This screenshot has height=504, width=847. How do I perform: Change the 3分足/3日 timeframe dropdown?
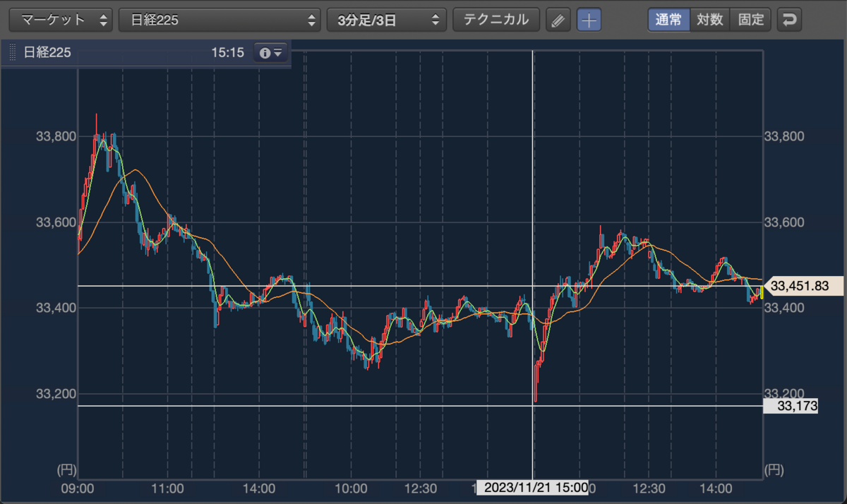tap(387, 20)
